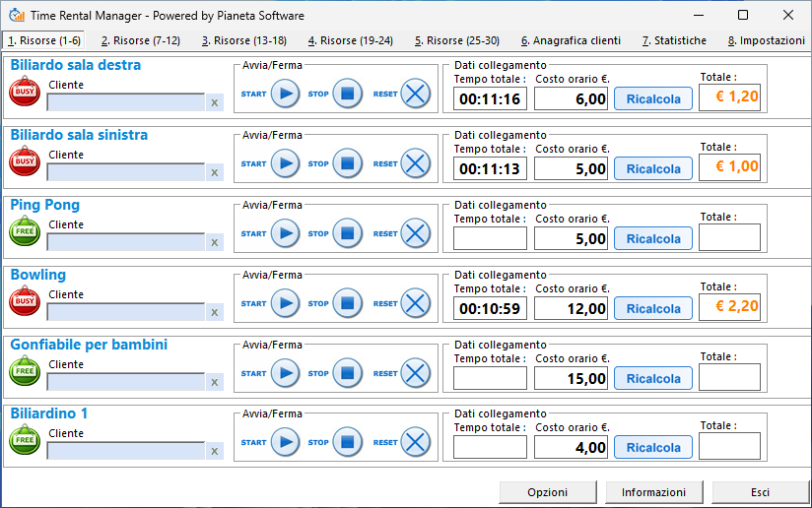Click the FREE status icon for Biliardino 1
Image resolution: width=812 pixels, height=508 pixels.
pyautogui.click(x=25, y=440)
